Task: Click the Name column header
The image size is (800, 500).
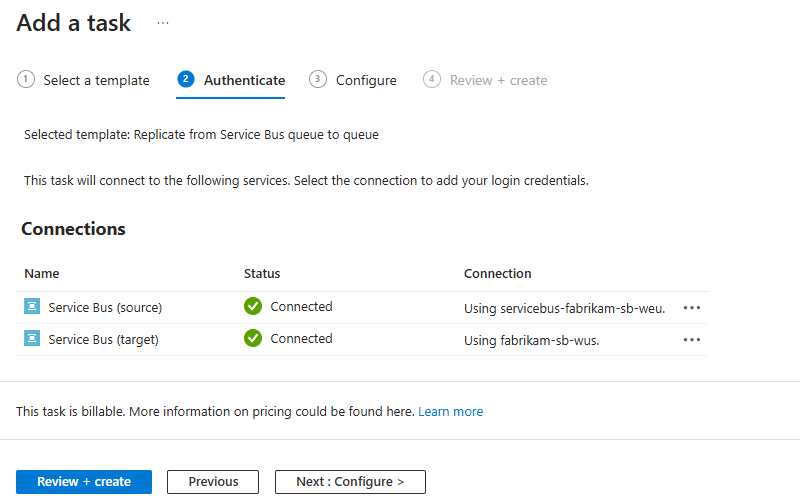Action: click(x=42, y=273)
